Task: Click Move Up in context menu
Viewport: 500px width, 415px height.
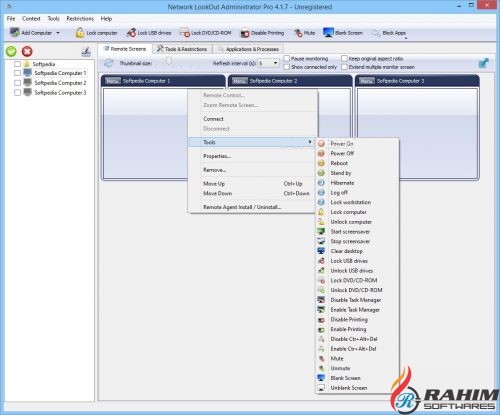Action: 252,183
